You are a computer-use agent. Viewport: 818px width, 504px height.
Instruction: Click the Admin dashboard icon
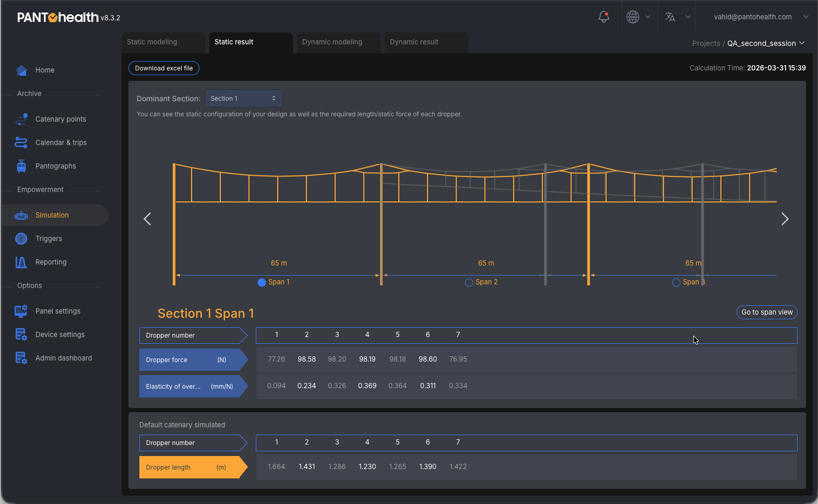tap(21, 358)
